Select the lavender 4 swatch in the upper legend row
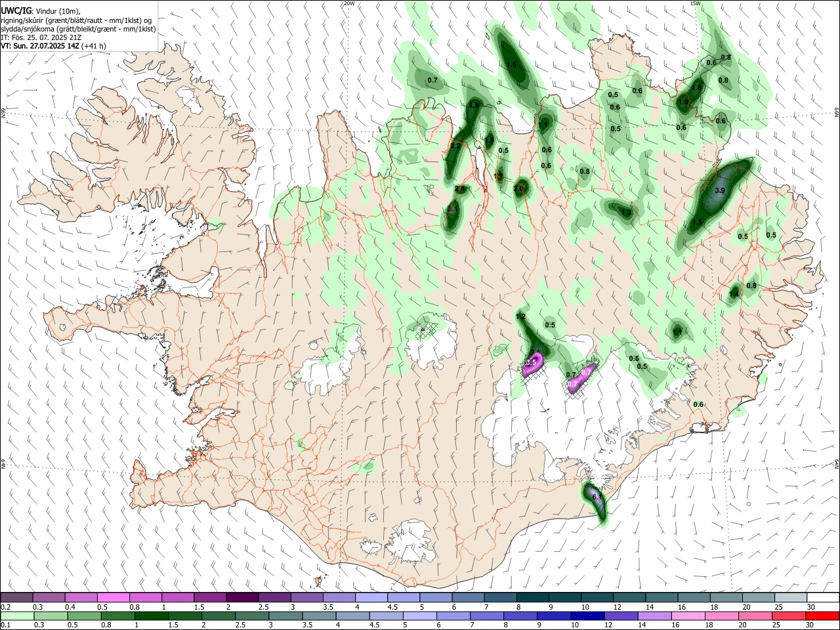The height and width of the screenshot is (630, 840). pyautogui.click(x=371, y=598)
